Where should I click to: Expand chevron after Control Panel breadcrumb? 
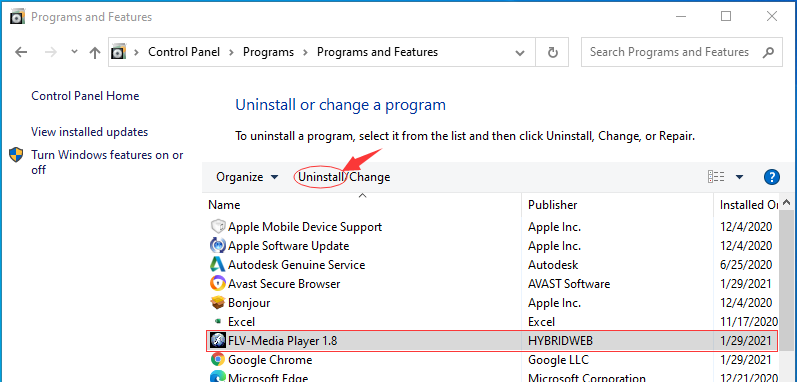point(232,52)
